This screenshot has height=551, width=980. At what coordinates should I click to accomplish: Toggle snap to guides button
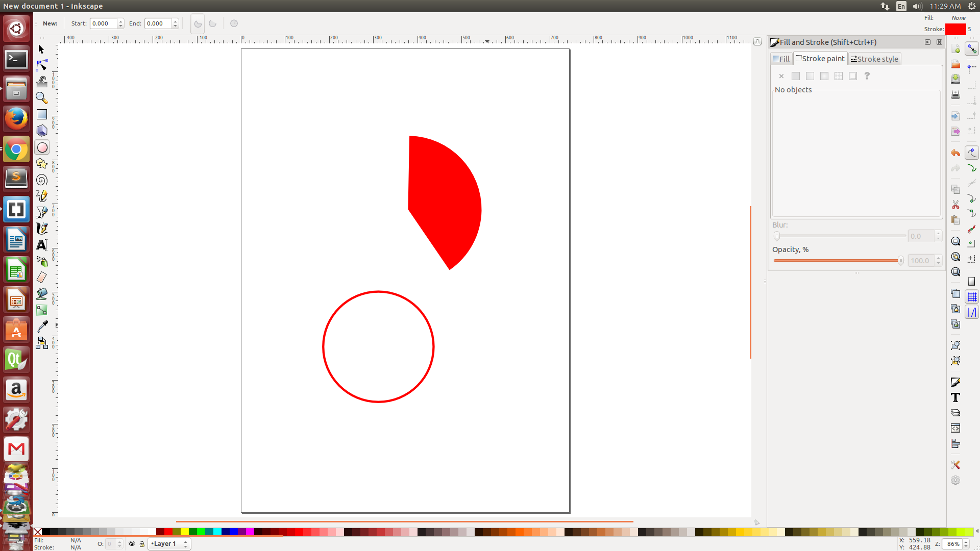[972, 312]
